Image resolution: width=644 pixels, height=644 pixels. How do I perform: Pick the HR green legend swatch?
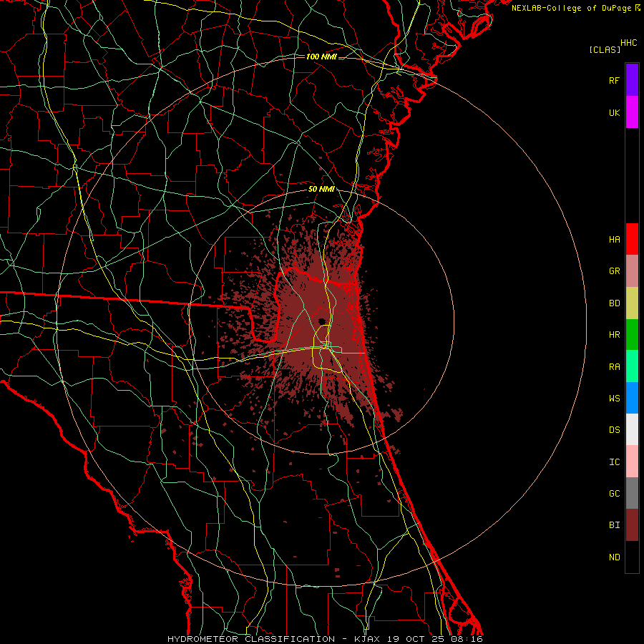click(632, 335)
